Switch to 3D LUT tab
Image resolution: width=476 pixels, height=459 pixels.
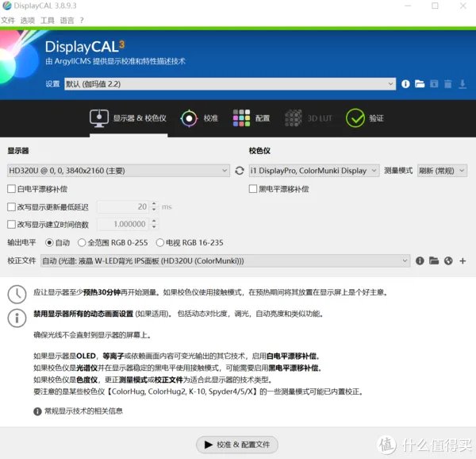309,118
